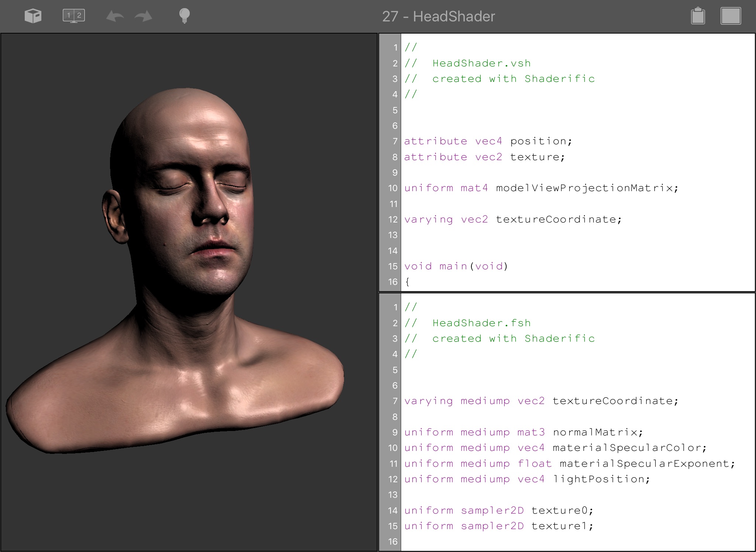Click the 'attribute vec4 position;' line

point(488,141)
